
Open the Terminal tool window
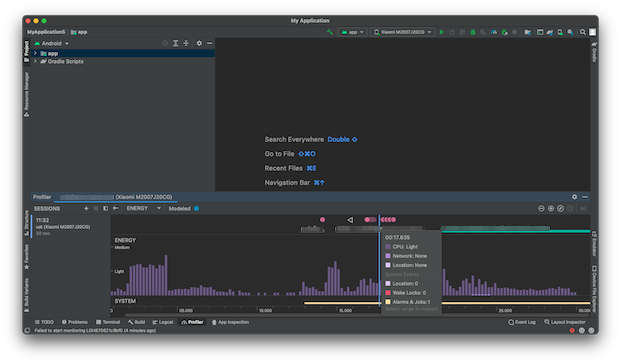[108, 322]
